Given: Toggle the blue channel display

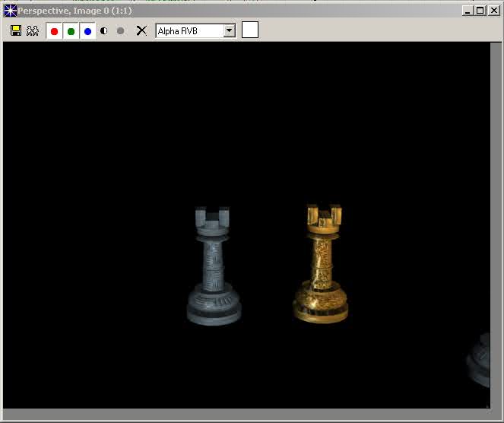Looking at the screenshot, I should [x=87, y=31].
